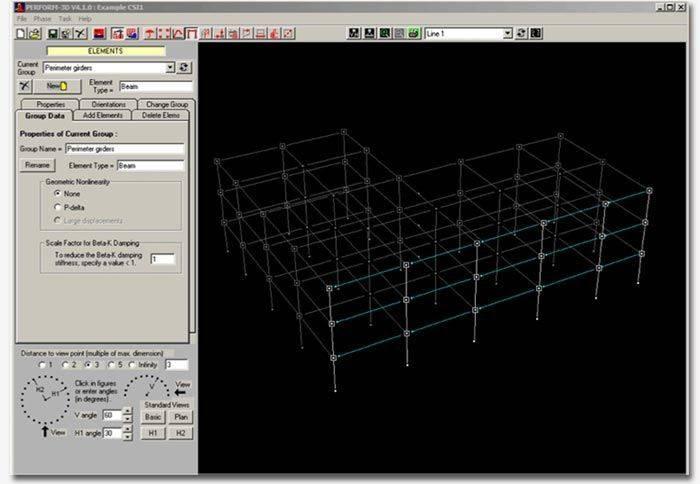Click scissors button left of New button
Viewport: 700px width, 484px height.
[25, 86]
